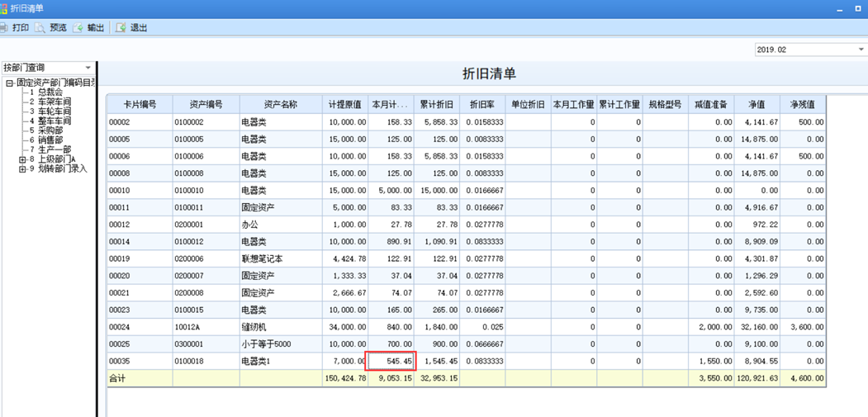Click monthly depreciation cell 545.45
868x417 pixels.
391,361
